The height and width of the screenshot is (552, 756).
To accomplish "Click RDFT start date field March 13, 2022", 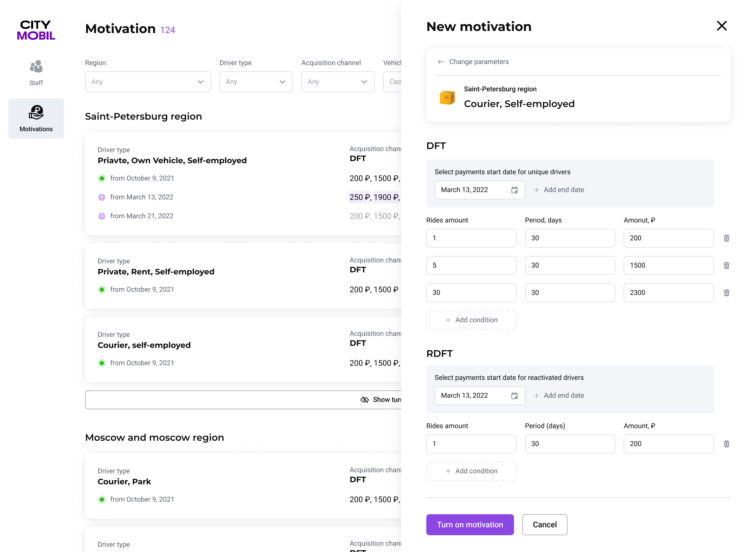I will pos(480,395).
